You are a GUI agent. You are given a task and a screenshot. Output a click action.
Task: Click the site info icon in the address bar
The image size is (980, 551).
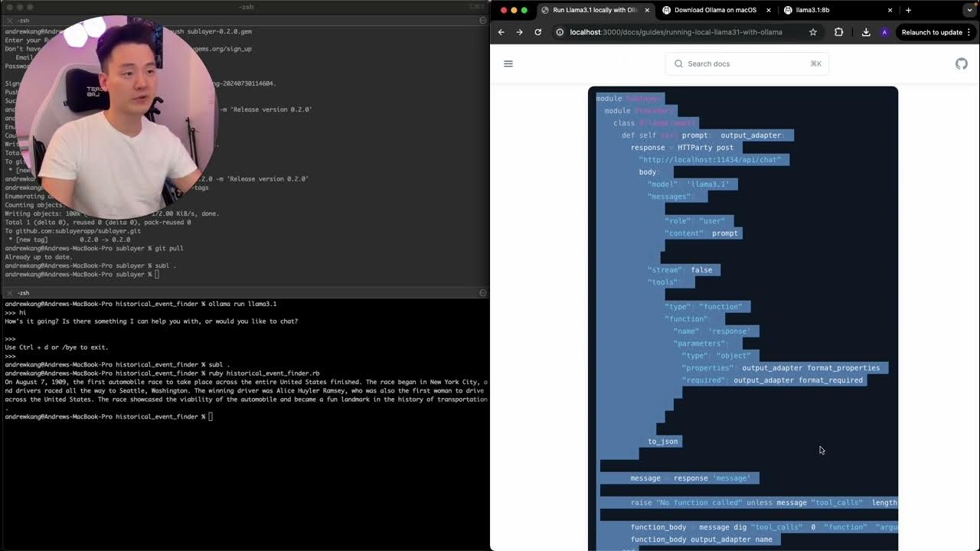click(x=560, y=32)
